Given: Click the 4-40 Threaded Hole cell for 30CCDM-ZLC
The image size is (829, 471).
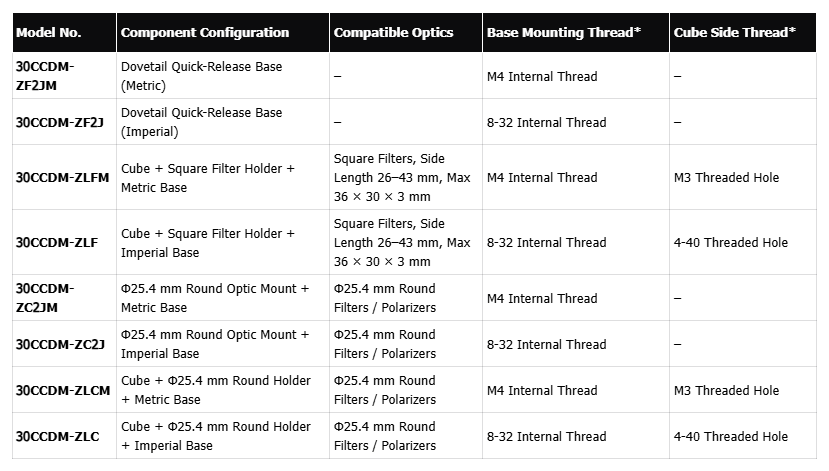Looking at the screenshot, I should pos(731,436).
